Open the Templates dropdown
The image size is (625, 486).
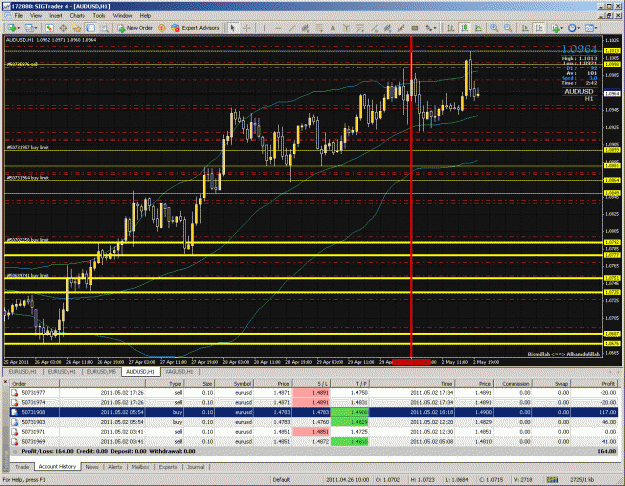click(591, 28)
